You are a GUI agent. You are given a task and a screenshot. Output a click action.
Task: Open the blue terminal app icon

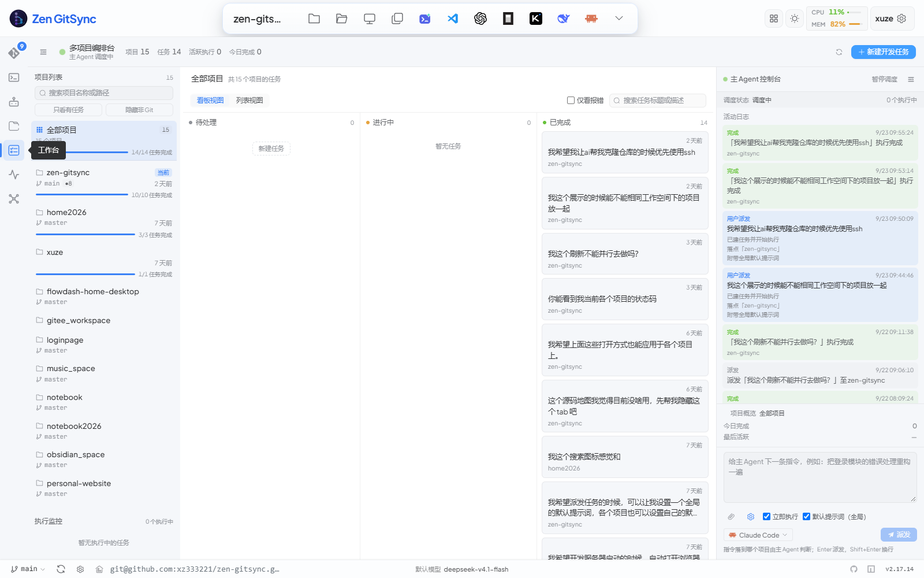coord(425,18)
